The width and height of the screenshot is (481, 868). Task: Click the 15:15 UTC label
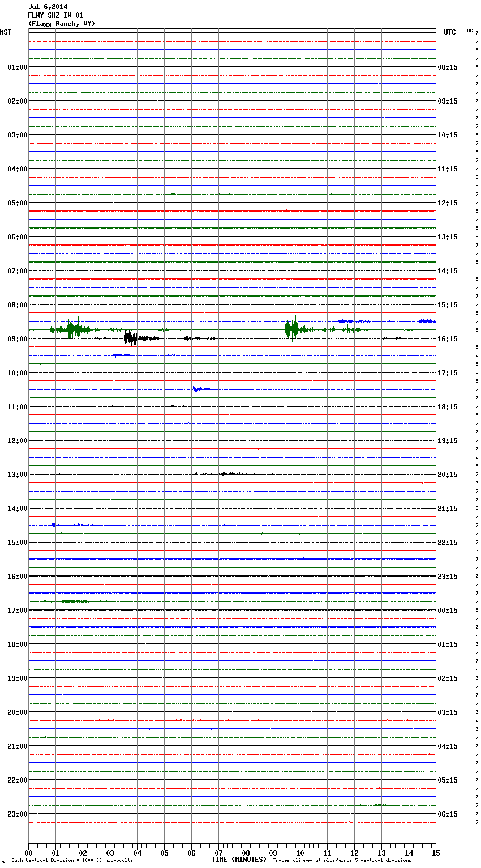click(448, 305)
